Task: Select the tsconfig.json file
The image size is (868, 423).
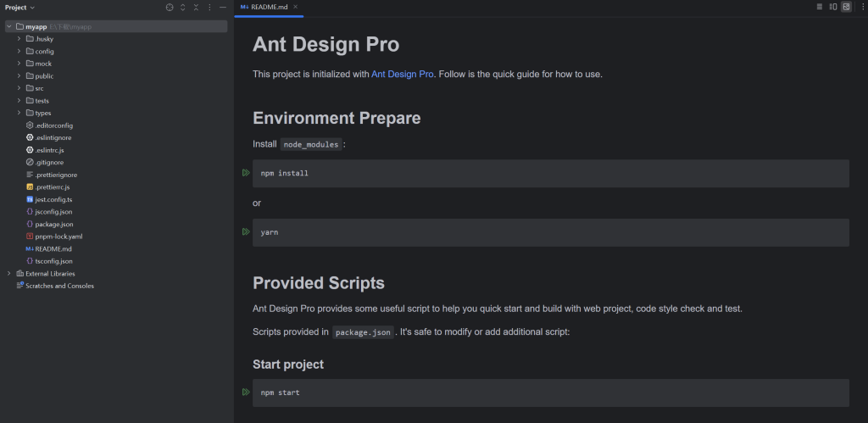Action: point(49,261)
